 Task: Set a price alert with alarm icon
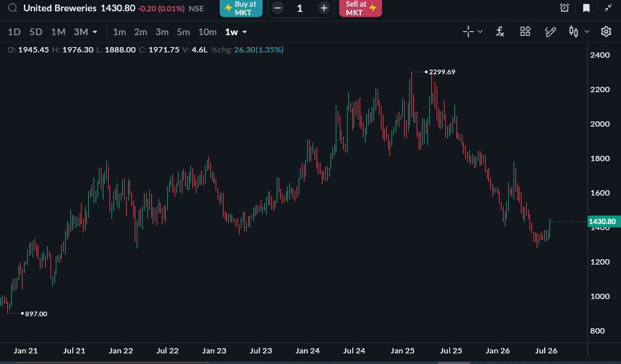[565, 8]
